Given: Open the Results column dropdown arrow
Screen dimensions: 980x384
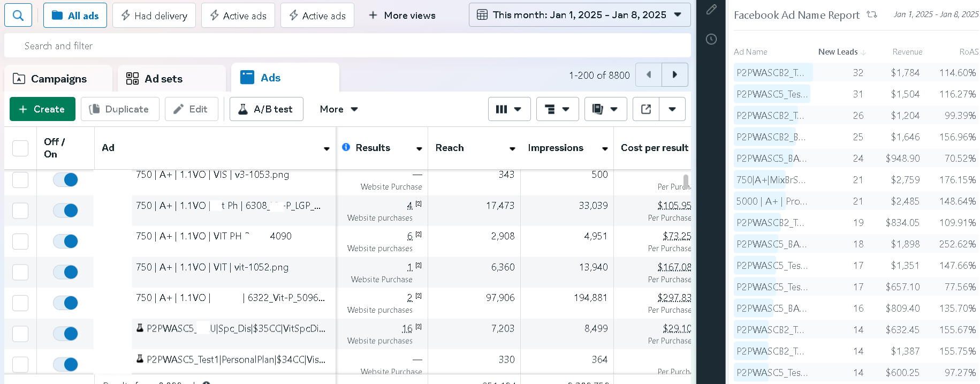Looking at the screenshot, I should (x=419, y=149).
